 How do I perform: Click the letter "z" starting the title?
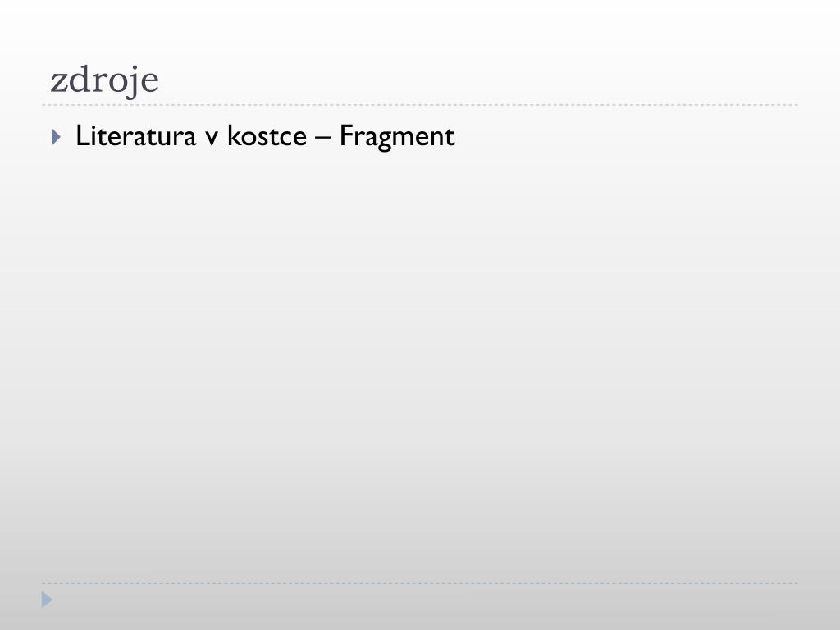59,84
